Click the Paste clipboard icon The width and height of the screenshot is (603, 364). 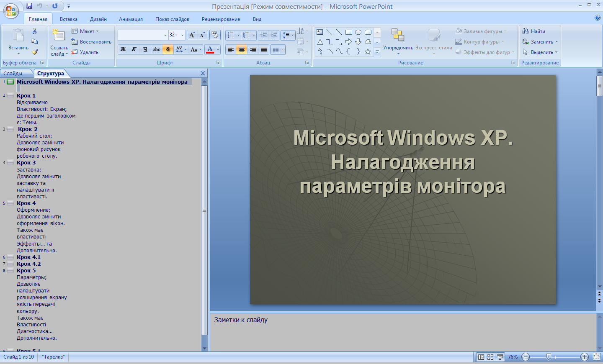(18, 36)
